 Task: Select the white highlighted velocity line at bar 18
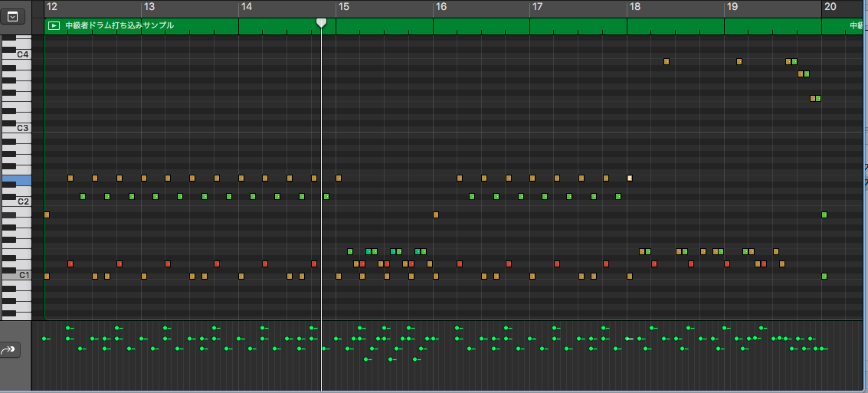tap(629, 338)
